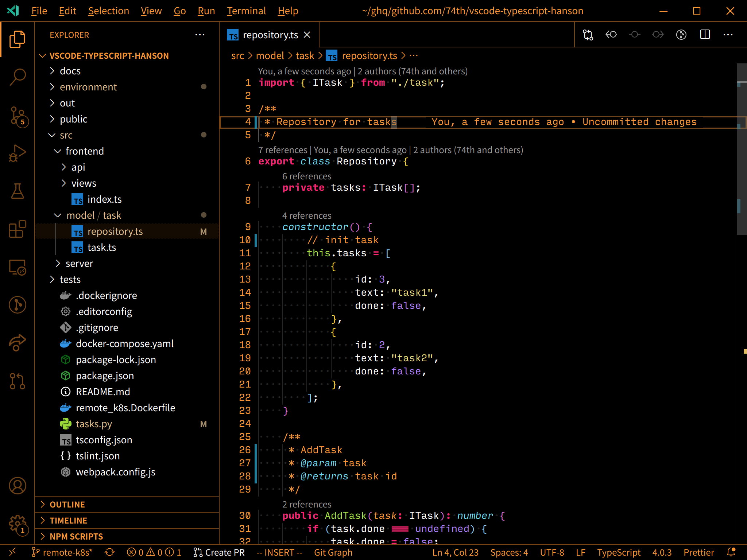Expand the OUTLINE section
This screenshot has width=747, height=560.
[x=67, y=505]
